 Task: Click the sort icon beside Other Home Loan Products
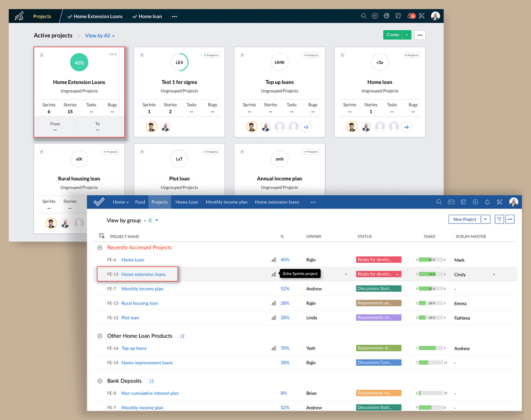click(182, 336)
